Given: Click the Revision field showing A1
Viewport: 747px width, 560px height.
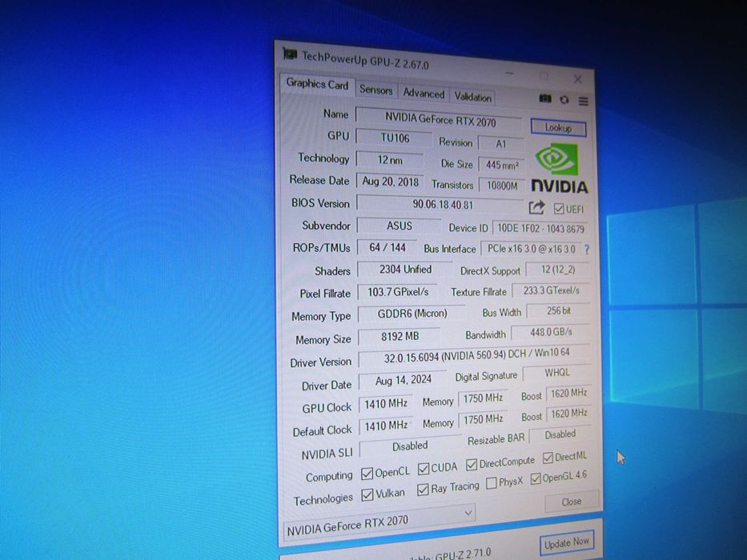Looking at the screenshot, I should point(500,144).
